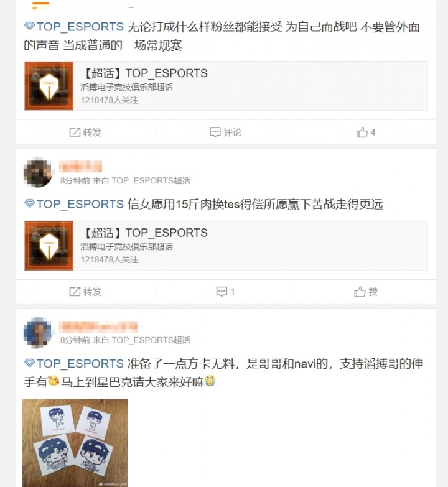Click TOP_ESPORTS logo thumbnail in first card

click(49, 86)
